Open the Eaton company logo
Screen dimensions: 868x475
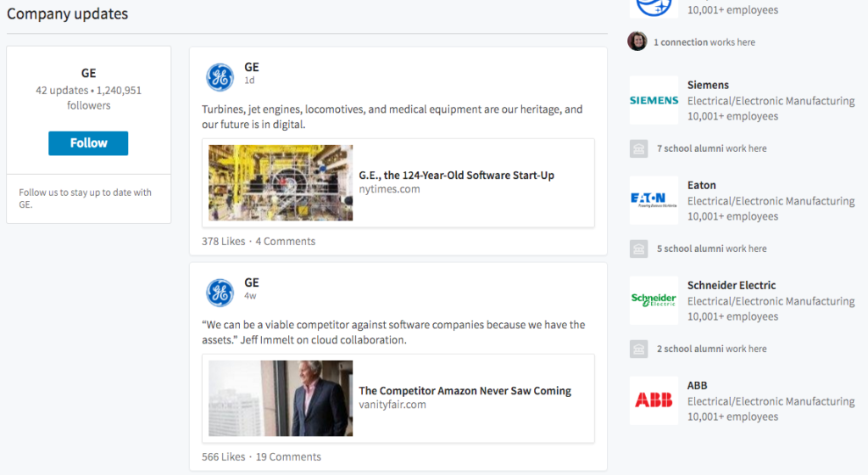pyautogui.click(x=654, y=200)
